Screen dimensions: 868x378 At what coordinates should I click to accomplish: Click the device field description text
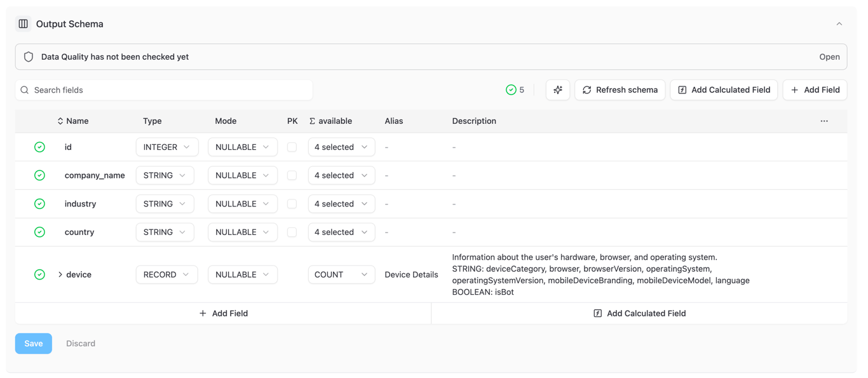[600, 274]
